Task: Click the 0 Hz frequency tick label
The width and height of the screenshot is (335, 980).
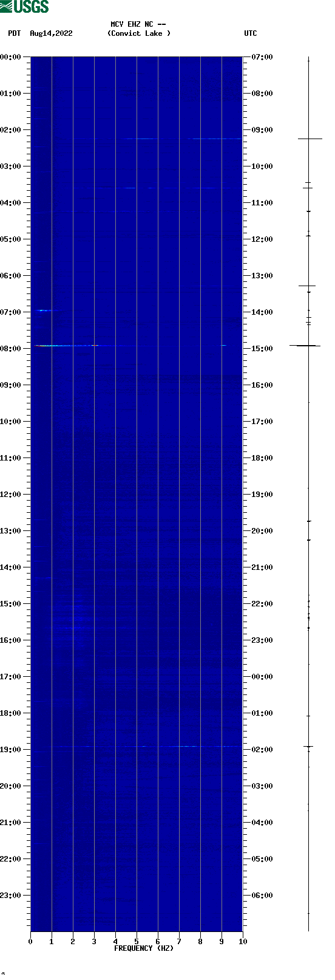Action: tap(30, 942)
